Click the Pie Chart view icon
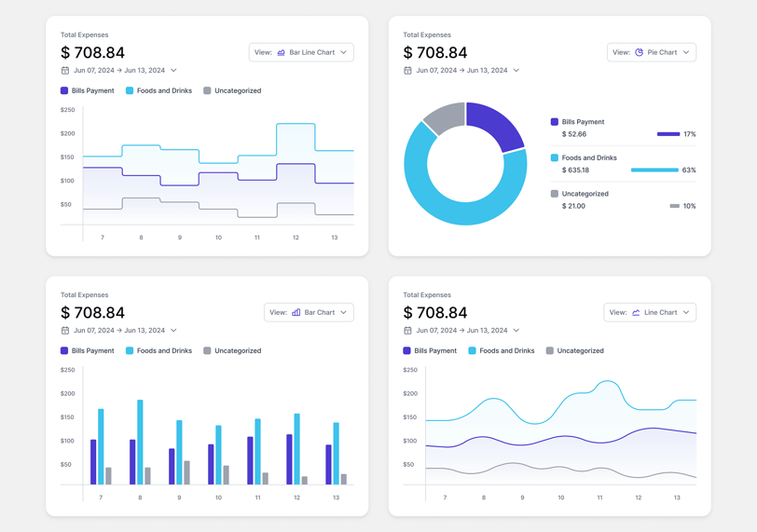757x532 pixels. click(639, 52)
